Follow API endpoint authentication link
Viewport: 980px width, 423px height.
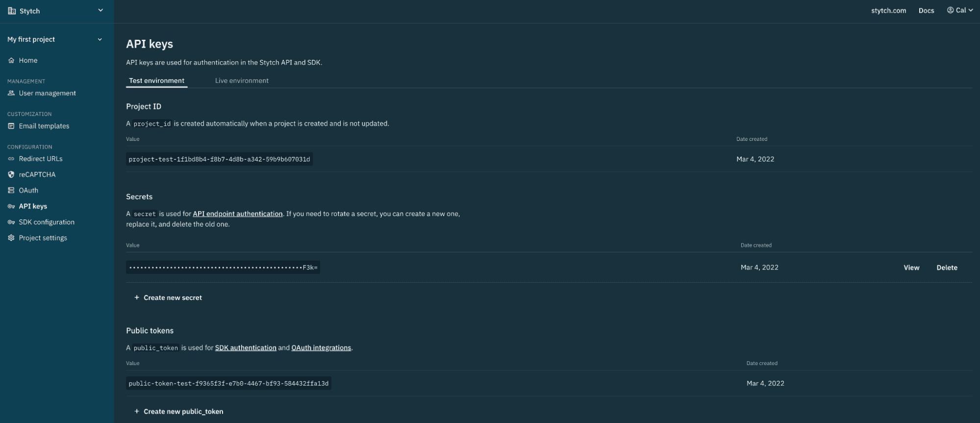[238, 214]
